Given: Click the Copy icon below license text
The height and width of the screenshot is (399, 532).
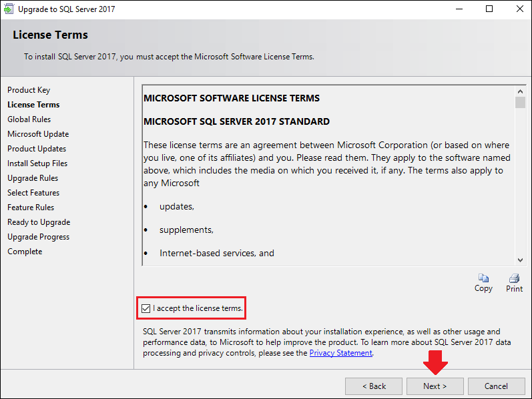Looking at the screenshot, I should click(483, 278).
